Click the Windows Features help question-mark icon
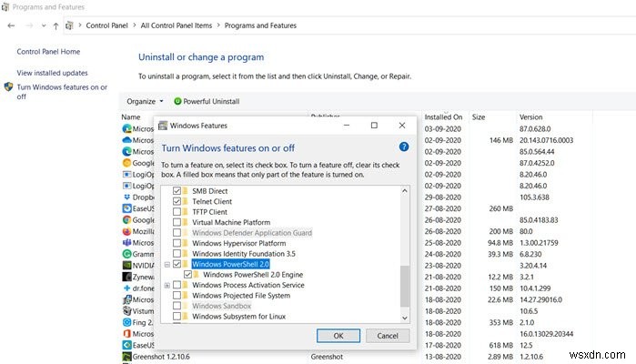This screenshot has width=636, height=364. pos(404,147)
